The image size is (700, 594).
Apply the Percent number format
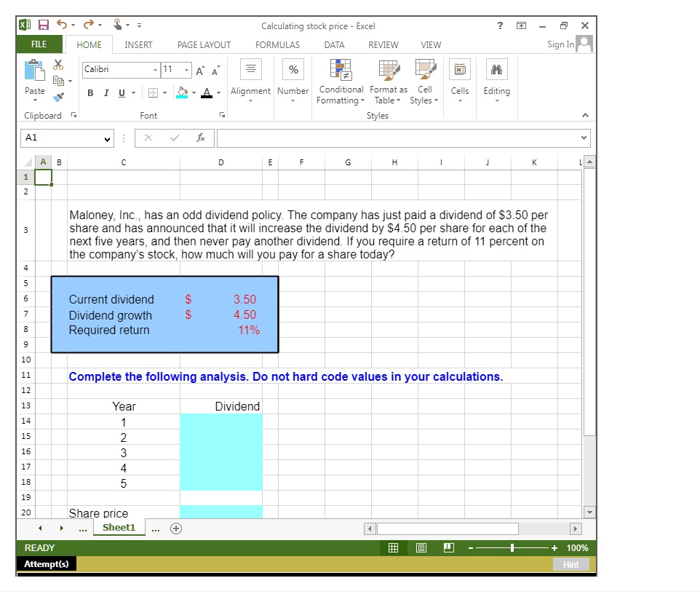[x=293, y=69]
